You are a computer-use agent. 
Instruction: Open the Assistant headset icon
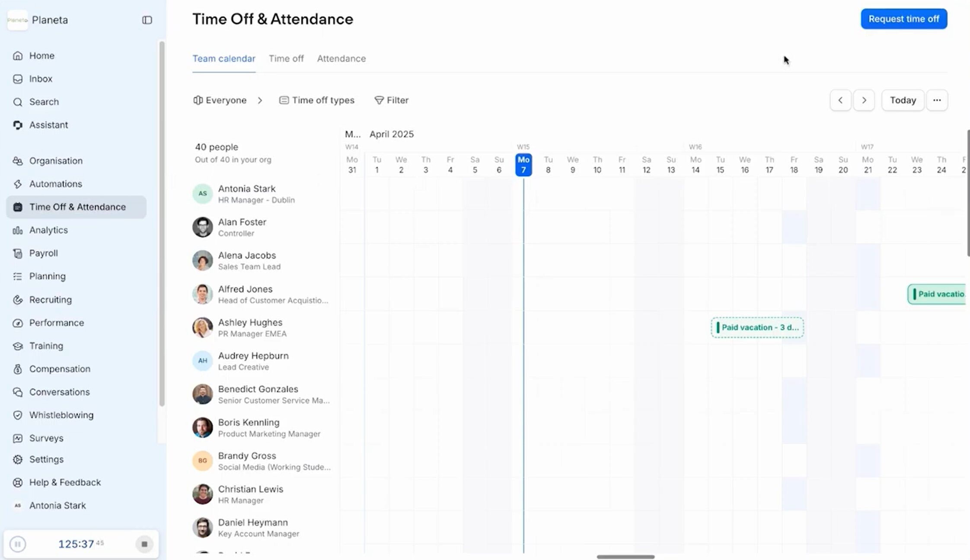(x=18, y=125)
